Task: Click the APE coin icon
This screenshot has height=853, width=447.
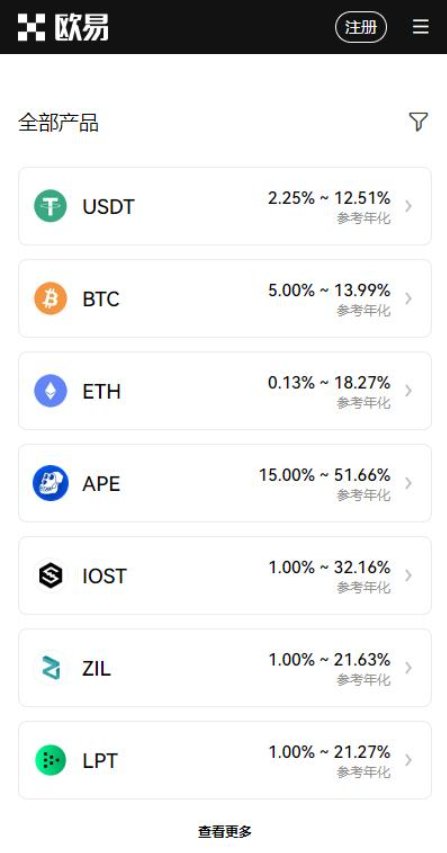Action: (x=51, y=483)
